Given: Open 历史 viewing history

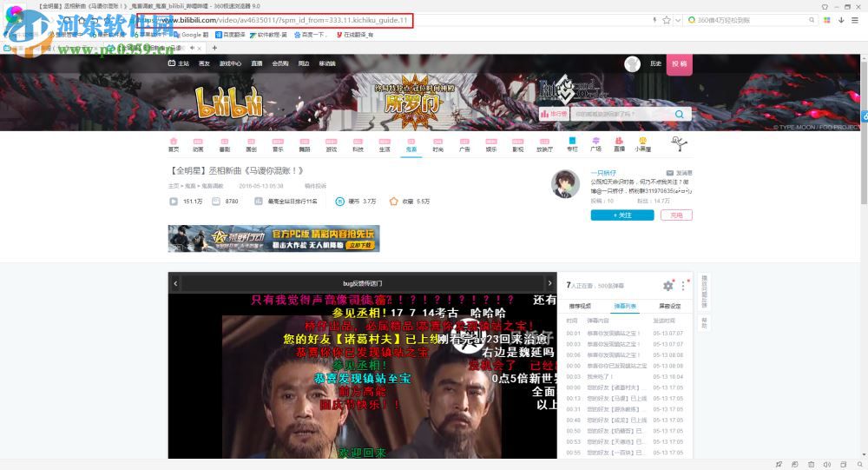Looking at the screenshot, I should point(656,63).
